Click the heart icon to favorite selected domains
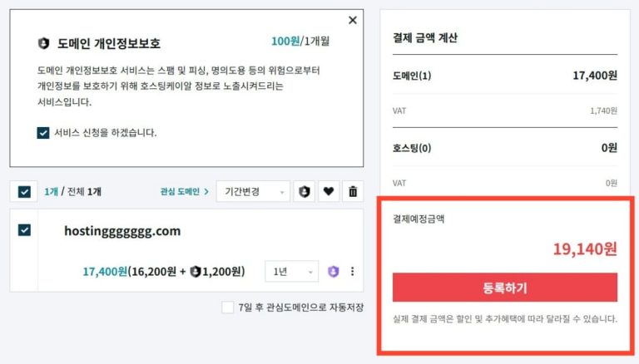 coord(329,192)
